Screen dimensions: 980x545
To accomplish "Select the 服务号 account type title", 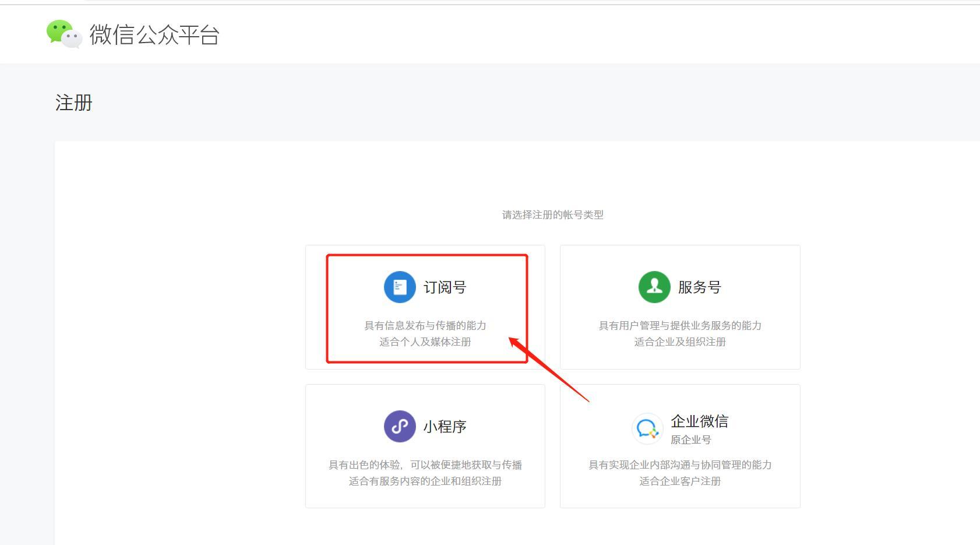I will click(699, 287).
